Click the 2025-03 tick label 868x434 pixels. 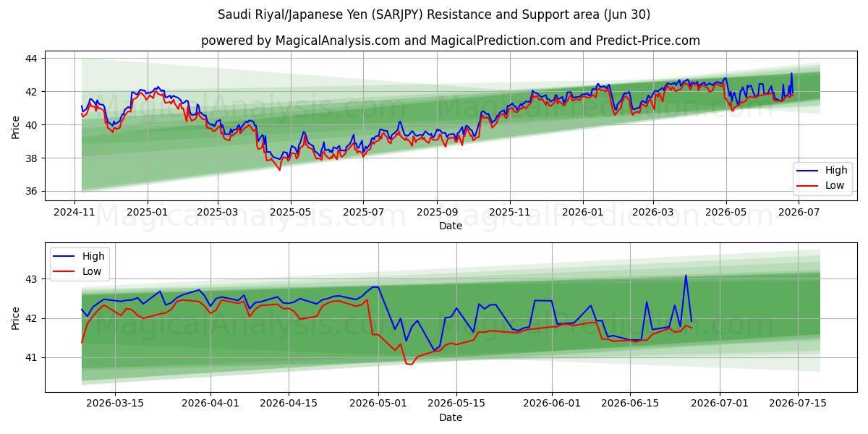[x=218, y=211]
